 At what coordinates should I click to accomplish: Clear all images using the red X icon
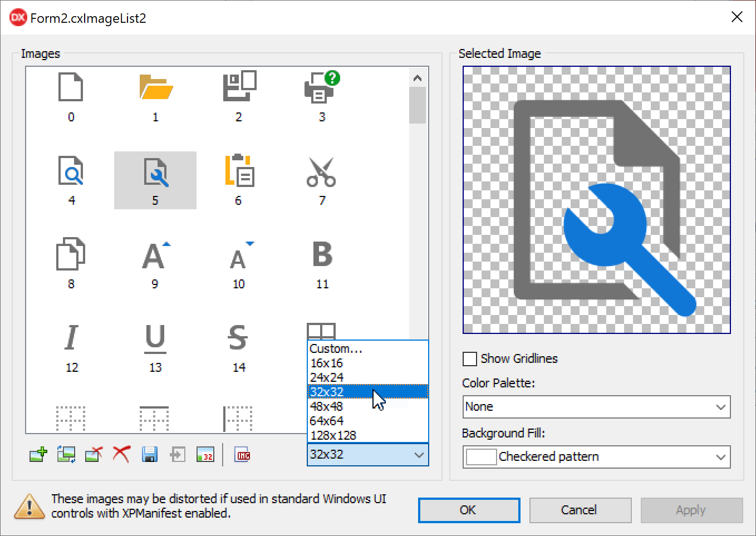(x=121, y=455)
